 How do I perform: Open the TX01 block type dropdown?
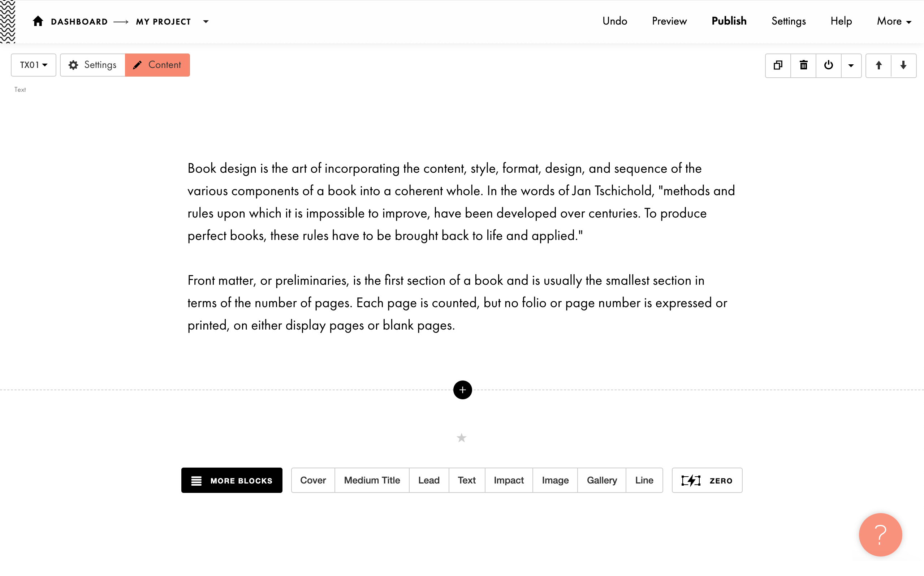click(x=33, y=65)
